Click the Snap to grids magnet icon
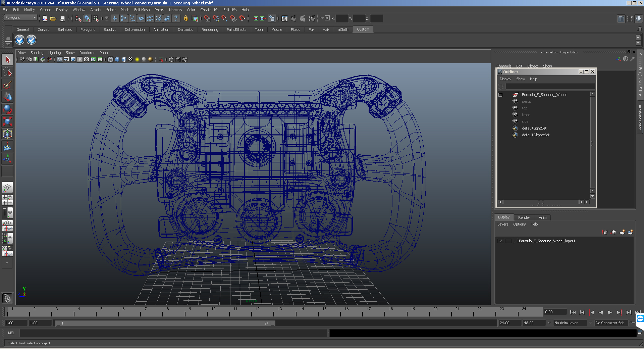 207,18
